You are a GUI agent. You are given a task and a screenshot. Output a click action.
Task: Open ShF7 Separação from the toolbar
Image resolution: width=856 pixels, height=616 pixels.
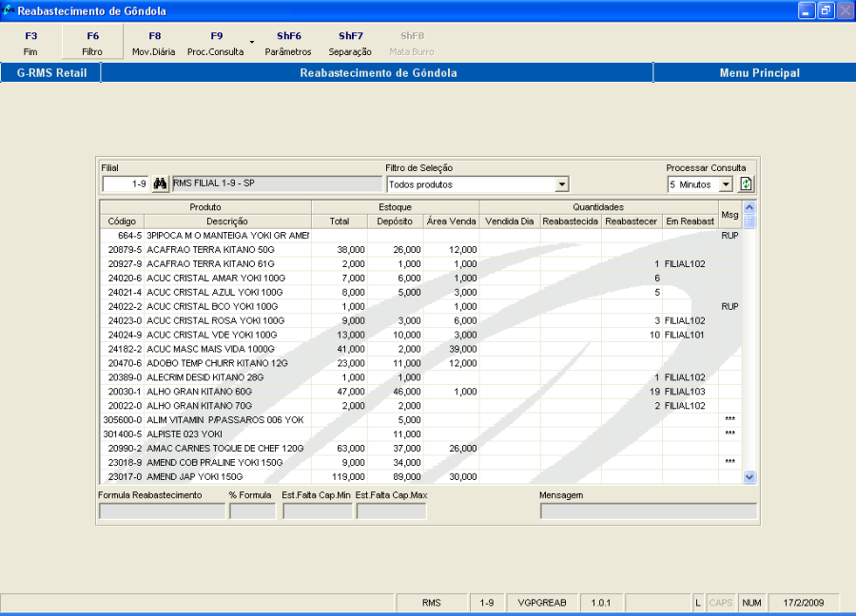(x=350, y=43)
